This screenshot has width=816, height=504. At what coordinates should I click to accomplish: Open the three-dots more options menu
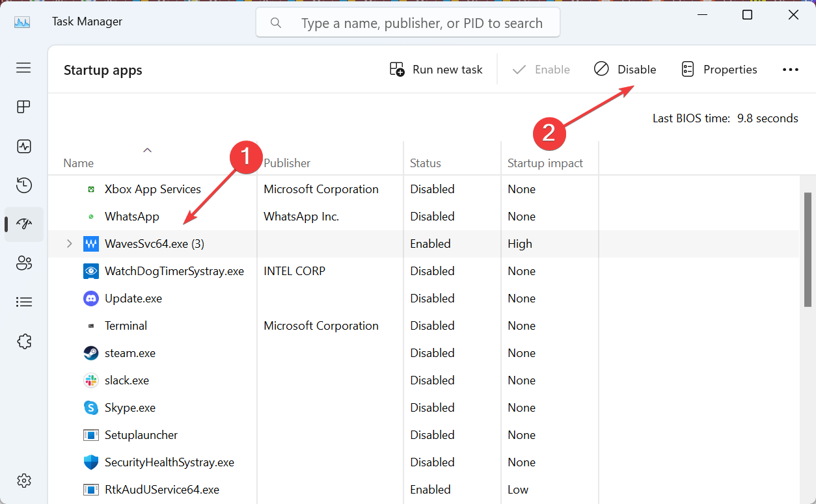click(790, 70)
